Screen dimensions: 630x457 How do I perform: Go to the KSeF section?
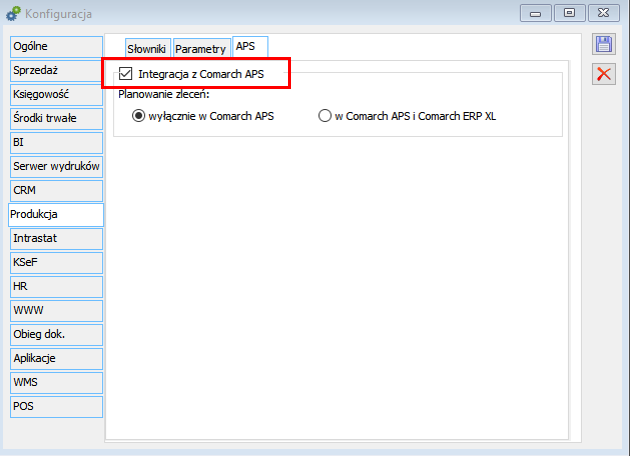(56, 263)
